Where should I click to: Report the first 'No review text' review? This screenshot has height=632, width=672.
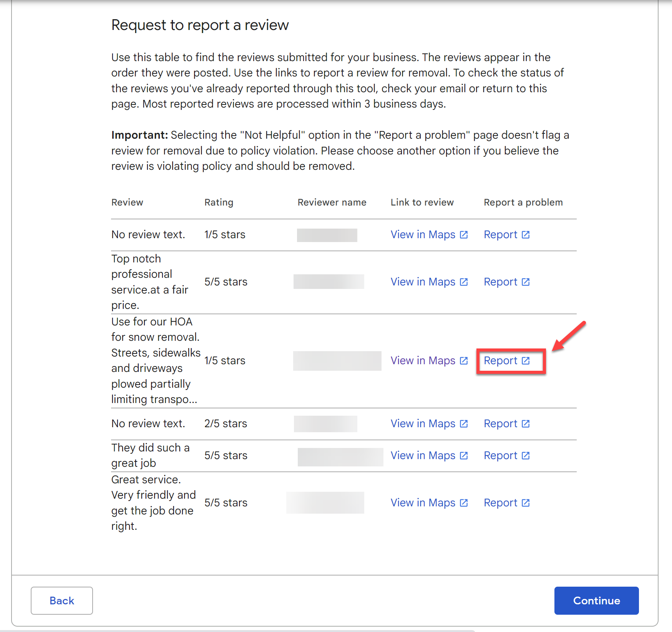point(501,234)
